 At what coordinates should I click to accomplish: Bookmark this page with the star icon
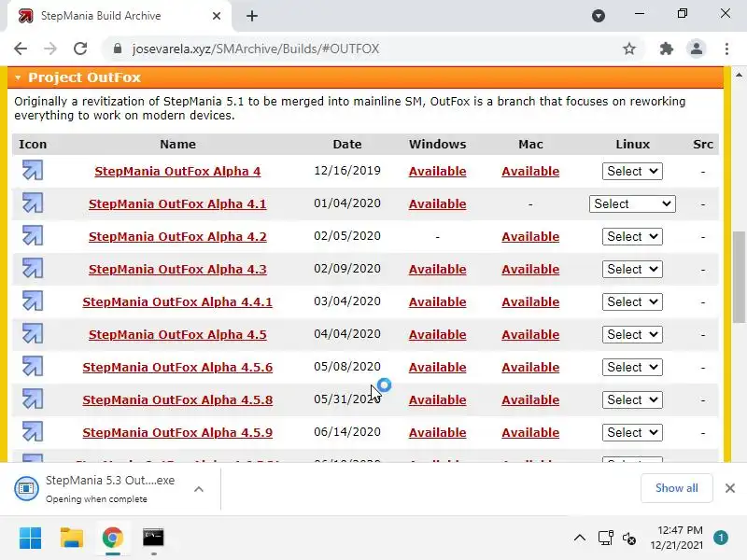629,49
